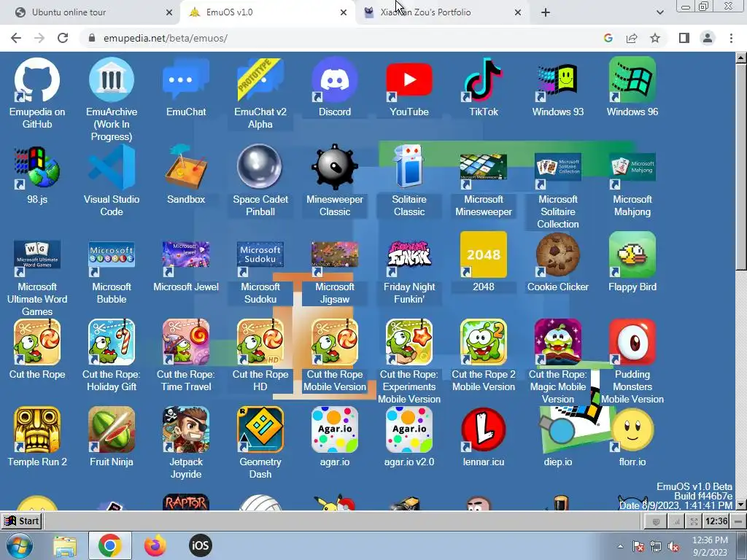Show hidden system tray icons
Image resolution: width=747 pixels, height=560 pixels.
click(x=620, y=546)
